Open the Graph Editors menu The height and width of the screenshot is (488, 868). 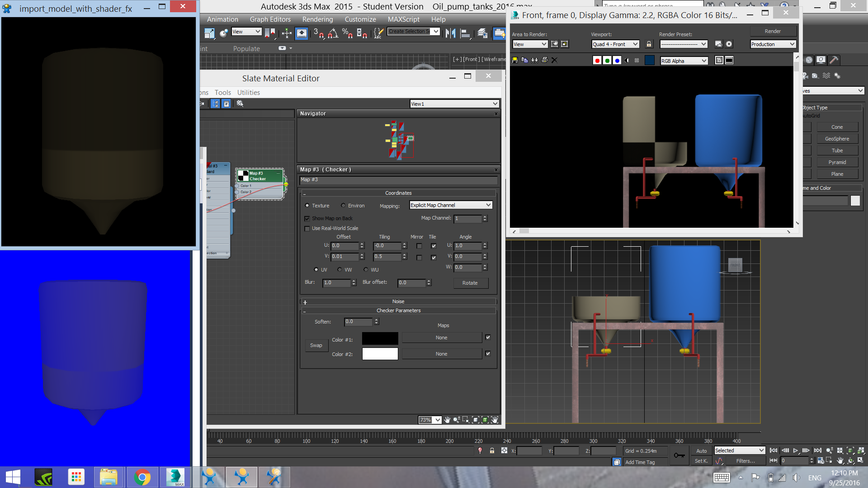(270, 19)
